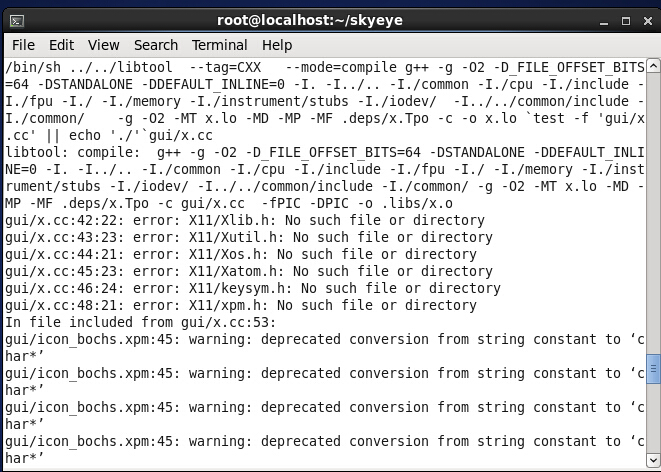Minimize the terminal window
The width and height of the screenshot is (661, 472).
tap(604, 21)
